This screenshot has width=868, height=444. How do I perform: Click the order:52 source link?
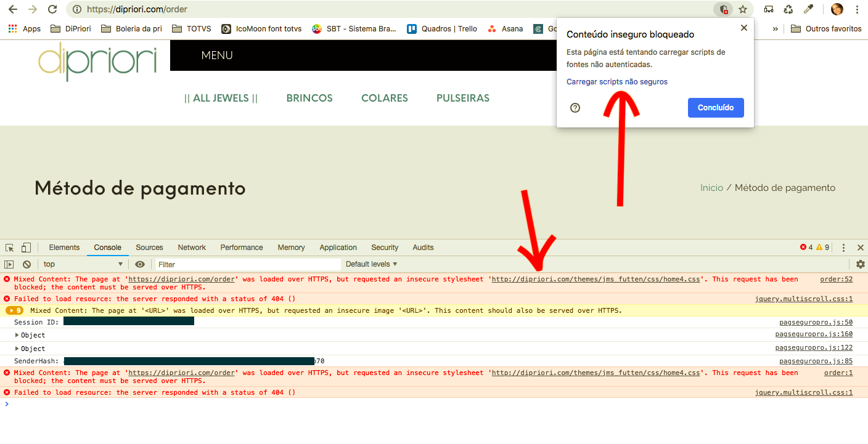(x=837, y=279)
